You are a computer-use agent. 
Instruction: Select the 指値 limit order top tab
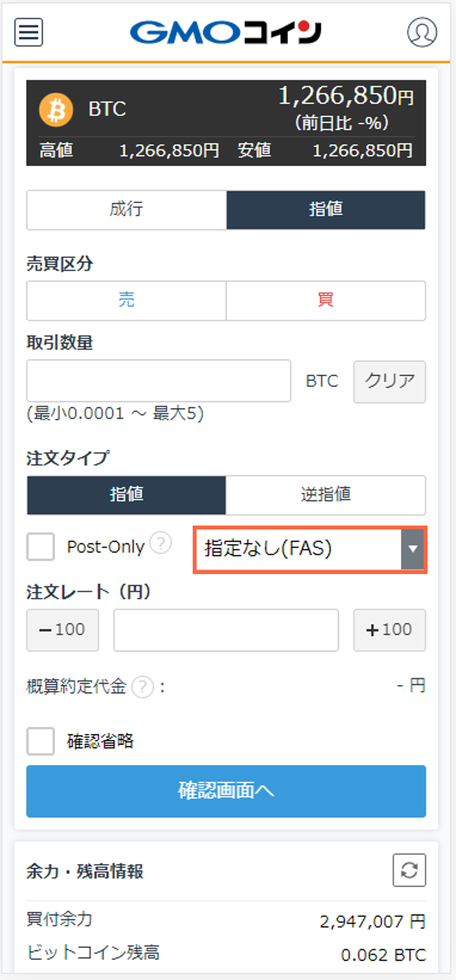coord(326,210)
